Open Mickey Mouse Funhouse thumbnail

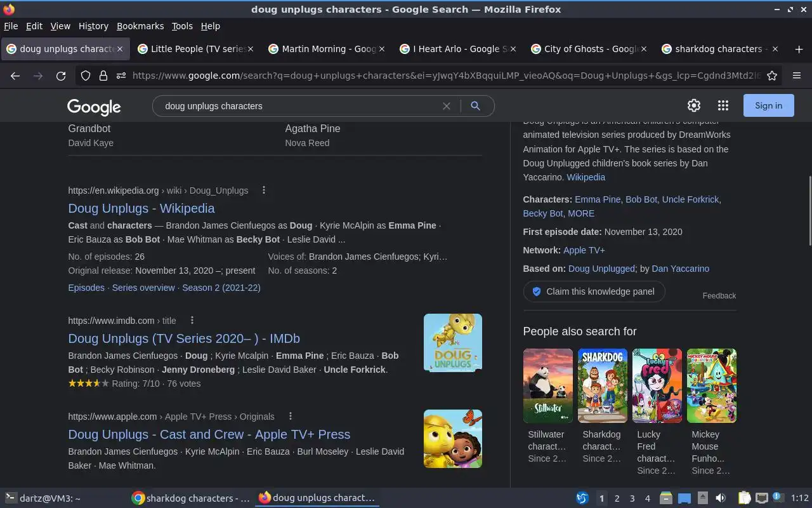[711, 385]
